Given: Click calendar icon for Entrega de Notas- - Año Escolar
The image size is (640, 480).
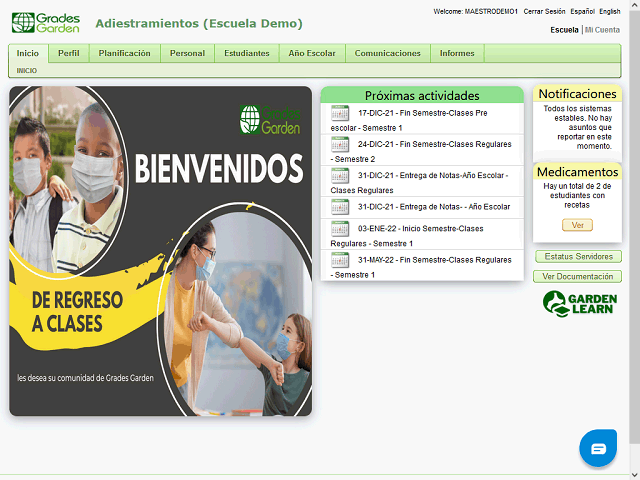Looking at the screenshot, I should coord(340,207).
